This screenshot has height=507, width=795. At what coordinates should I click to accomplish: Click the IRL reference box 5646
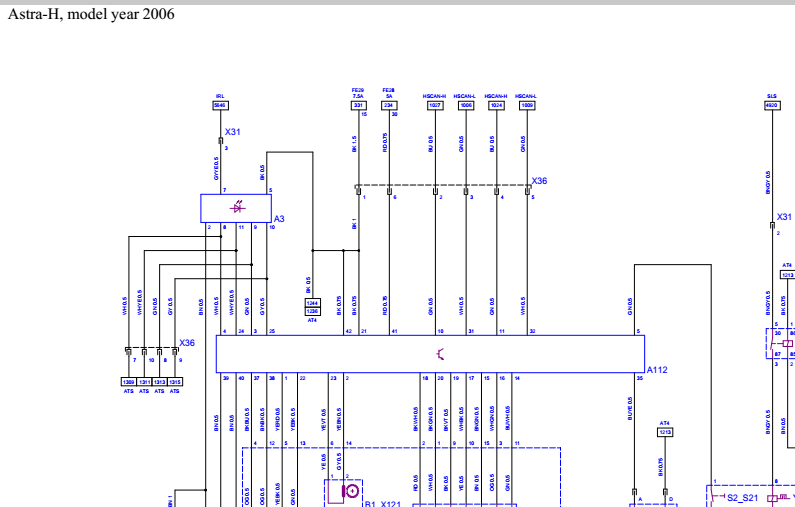(x=220, y=105)
